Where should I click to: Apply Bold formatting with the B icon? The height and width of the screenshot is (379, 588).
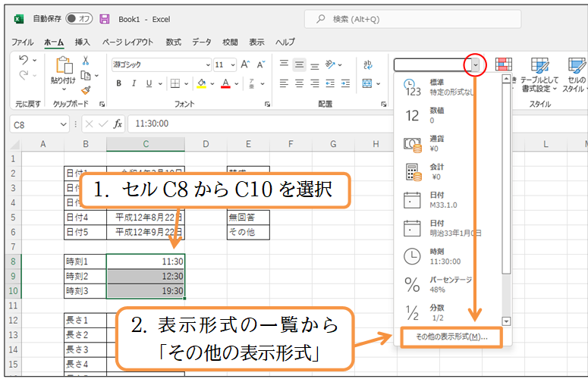(x=118, y=83)
